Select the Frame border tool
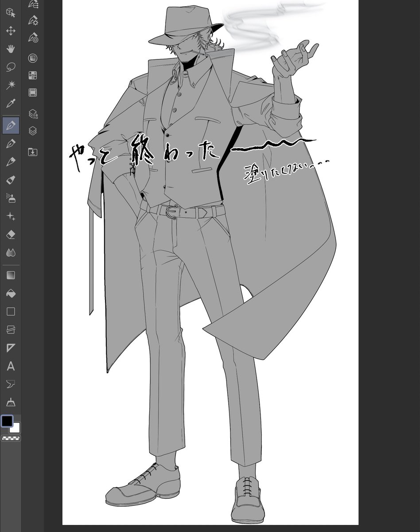Image resolution: width=420 pixels, height=532 pixels. tap(11, 330)
